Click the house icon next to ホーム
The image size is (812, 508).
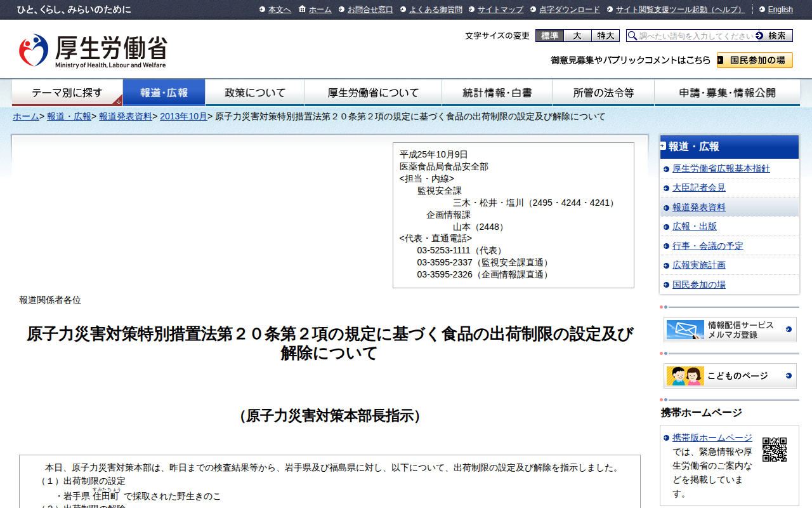[302, 10]
